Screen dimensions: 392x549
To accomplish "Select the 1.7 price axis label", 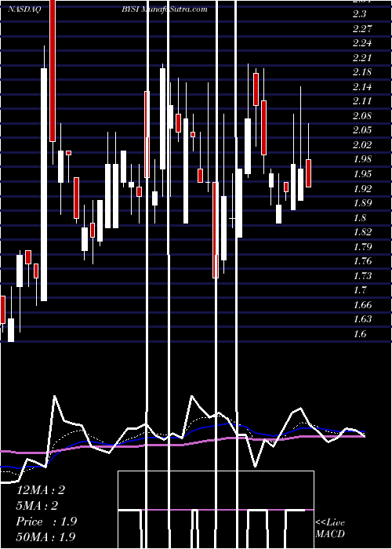I will pyautogui.click(x=360, y=290).
